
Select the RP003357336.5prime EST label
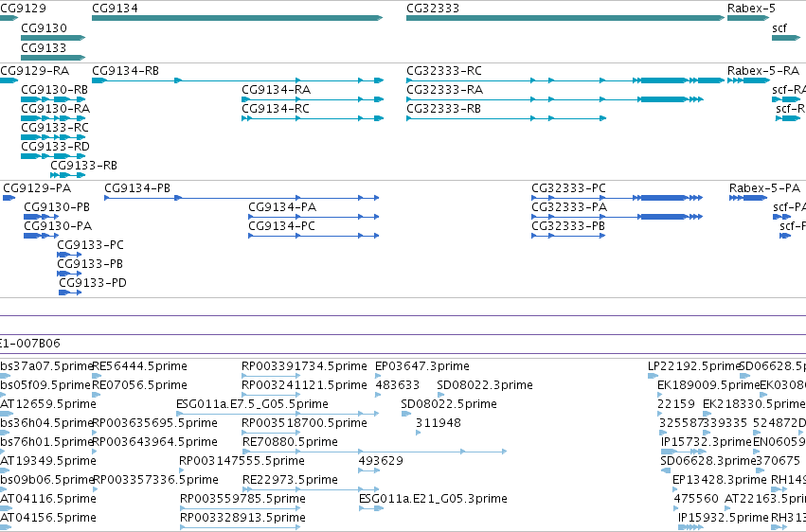tap(155, 480)
